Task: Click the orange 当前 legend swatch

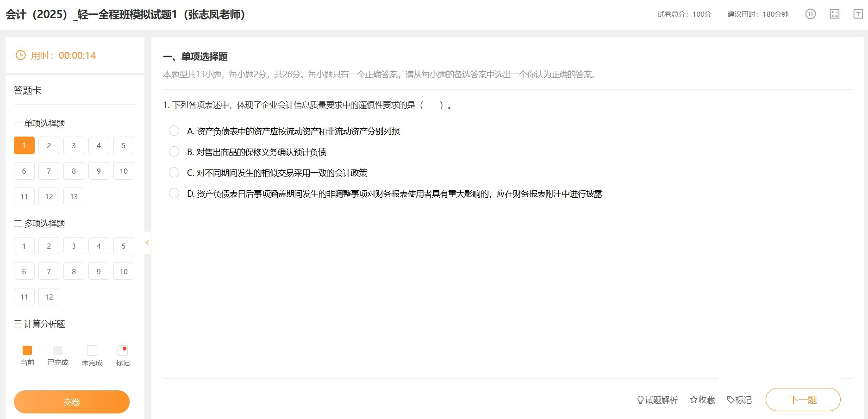Action: [27, 350]
